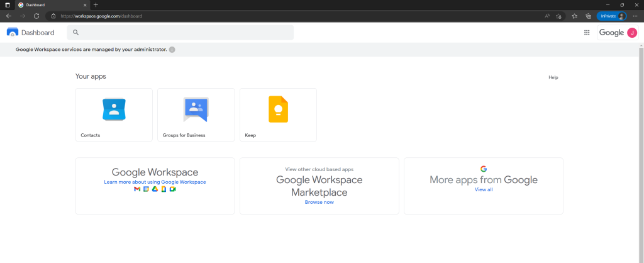Select the Dashboard browser tab

(52, 5)
